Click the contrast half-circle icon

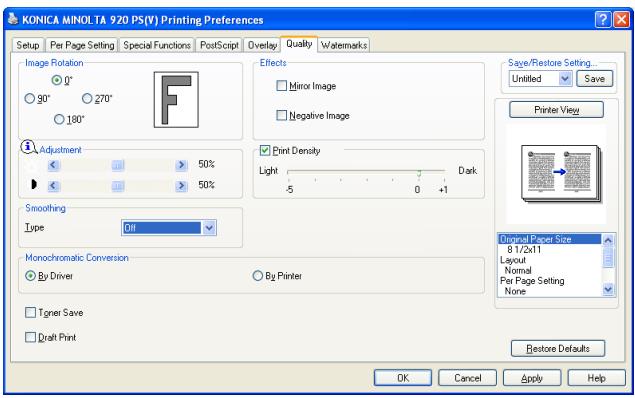34,185
